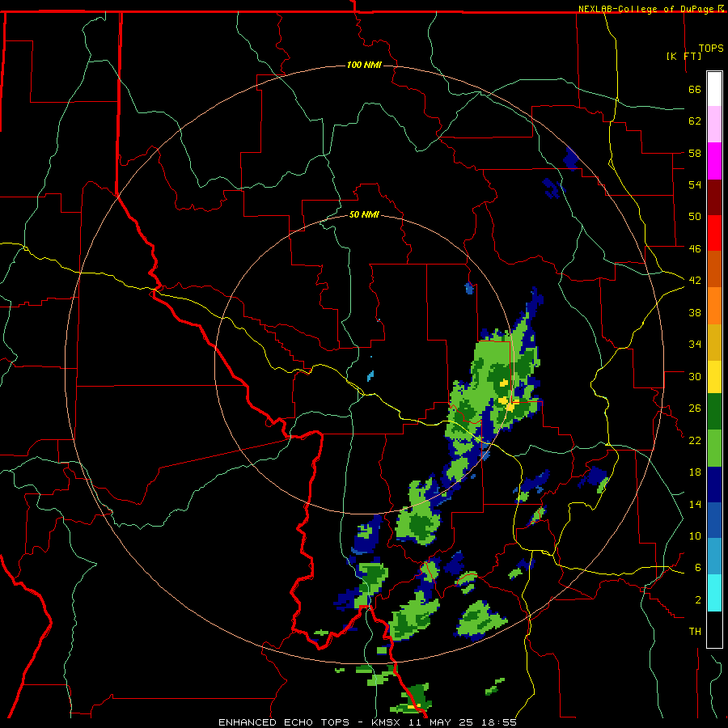Click the ENHANCED ECHO TOPS caption text

click(283, 722)
